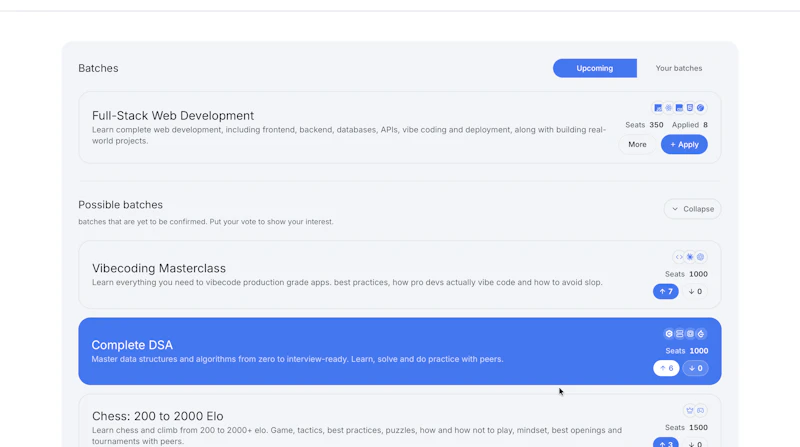Click last tech icon on Complete DSA card
The width and height of the screenshot is (800, 447).
pos(701,334)
